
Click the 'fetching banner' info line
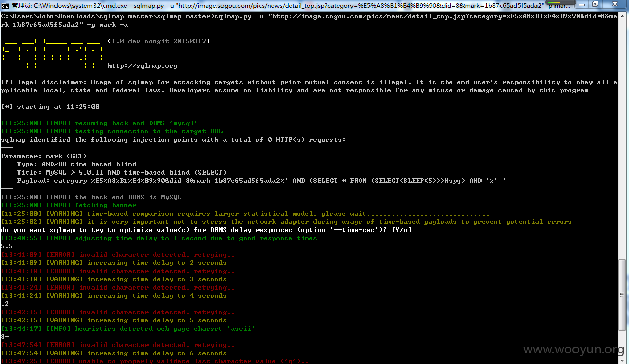point(68,205)
